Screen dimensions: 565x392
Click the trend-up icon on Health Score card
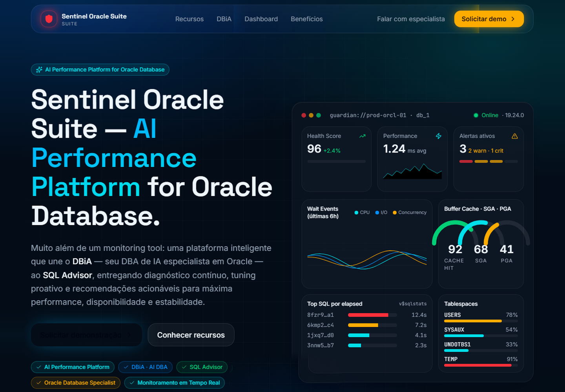tap(363, 136)
